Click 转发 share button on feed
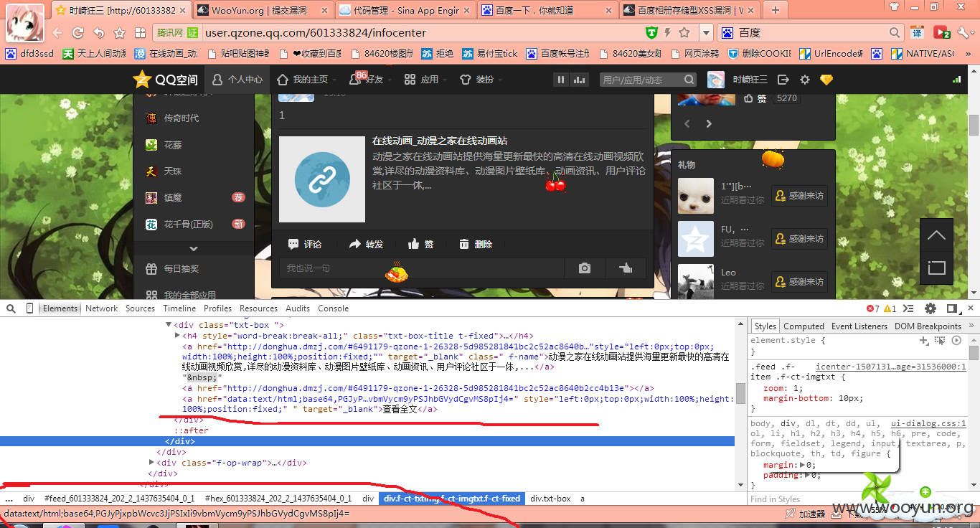Screen dimensions: 980x528 coord(366,244)
